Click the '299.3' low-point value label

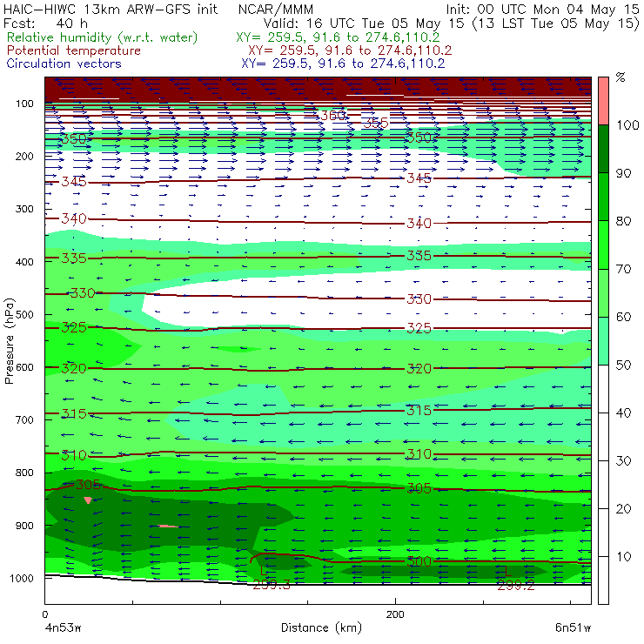(x=272, y=585)
